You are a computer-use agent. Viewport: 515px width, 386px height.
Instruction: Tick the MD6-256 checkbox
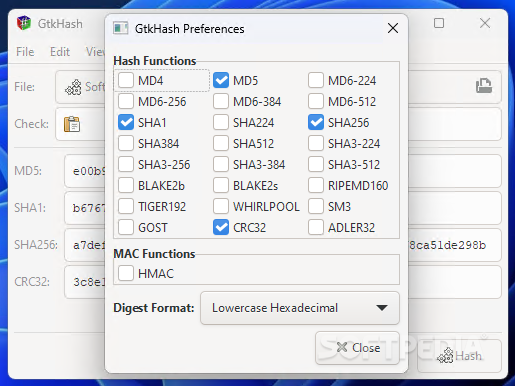pos(126,101)
